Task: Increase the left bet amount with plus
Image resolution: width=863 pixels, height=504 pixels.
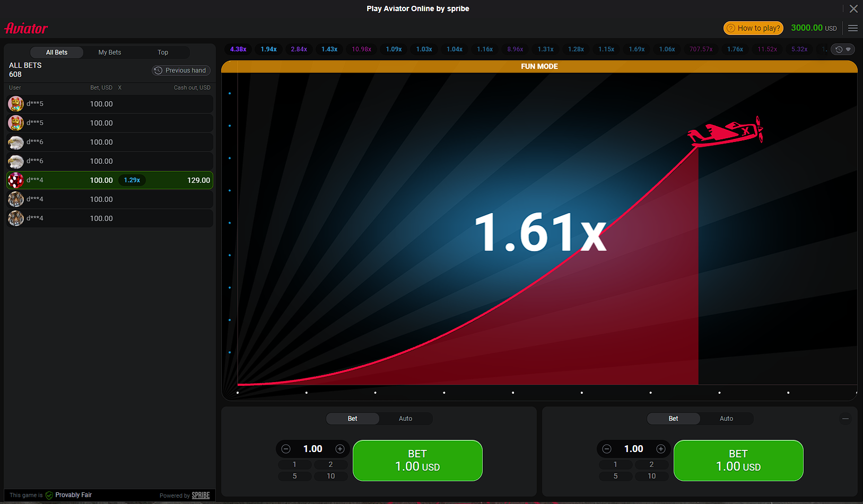Action: [x=340, y=449]
